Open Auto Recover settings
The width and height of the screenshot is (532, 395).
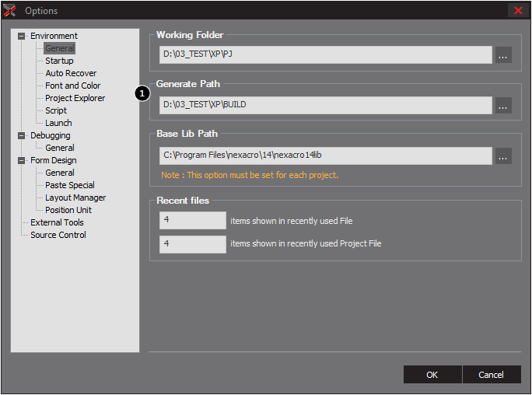(x=71, y=73)
